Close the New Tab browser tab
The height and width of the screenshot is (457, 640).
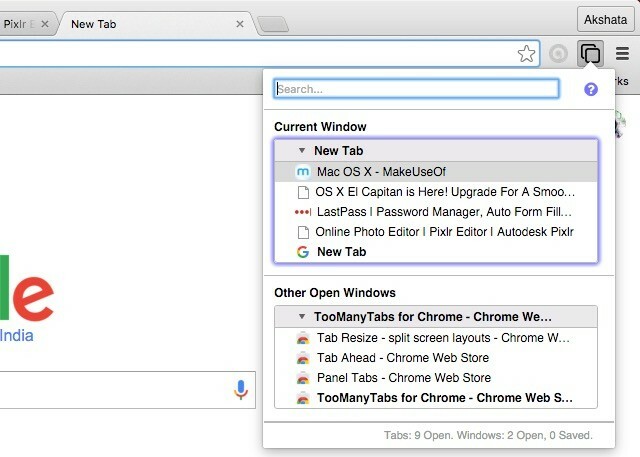pyautogui.click(x=240, y=24)
